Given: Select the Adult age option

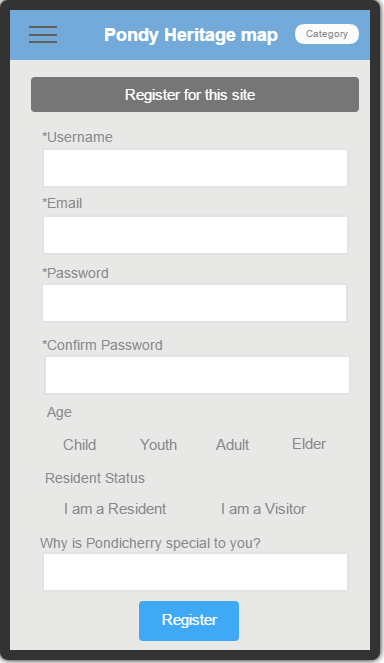Looking at the screenshot, I should (x=233, y=445).
